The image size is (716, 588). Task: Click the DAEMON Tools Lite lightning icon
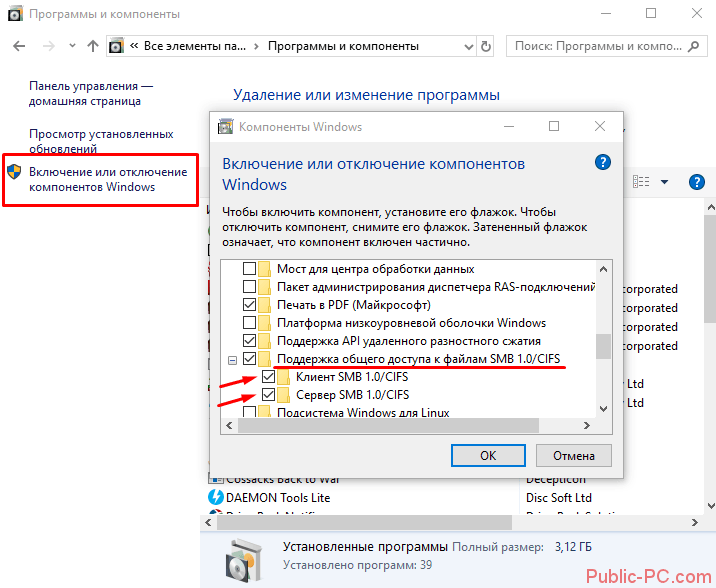pyautogui.click(x=216, y=497)
